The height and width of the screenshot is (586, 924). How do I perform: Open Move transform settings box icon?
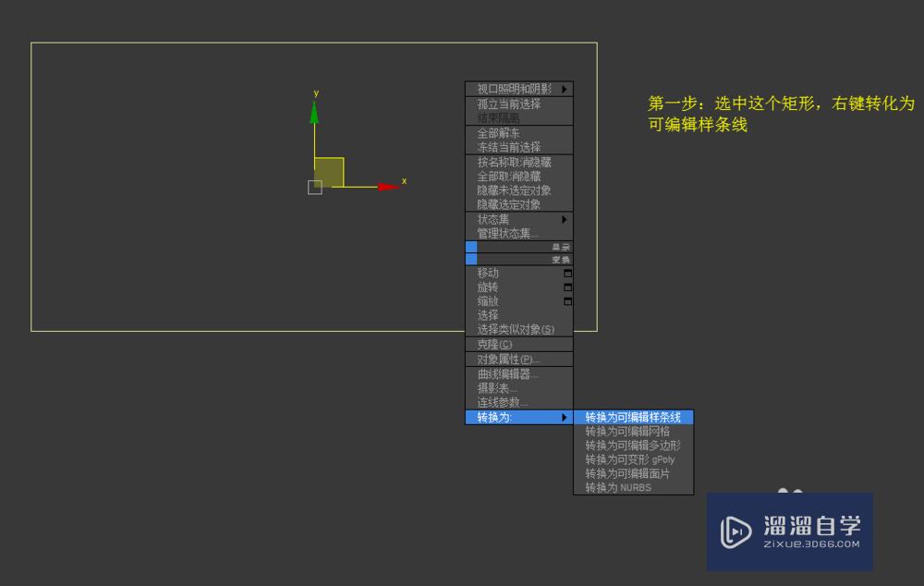(x=567, y=273)
